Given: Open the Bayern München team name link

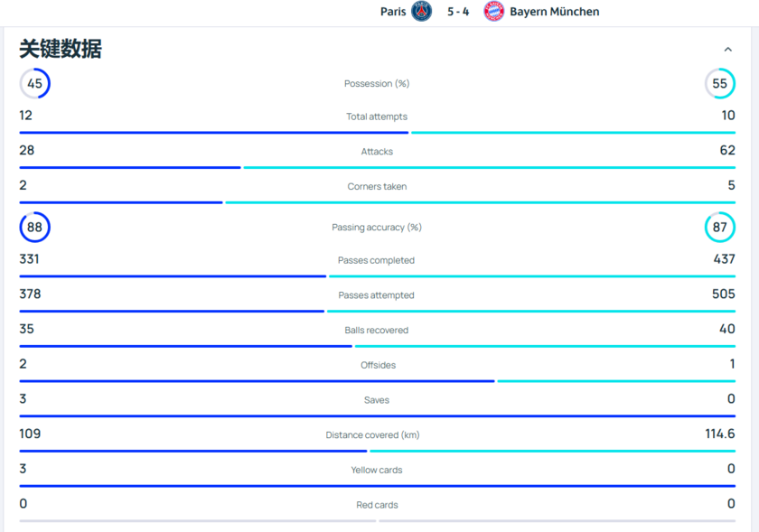Looking at the screenshot, I should click(554, 12).
